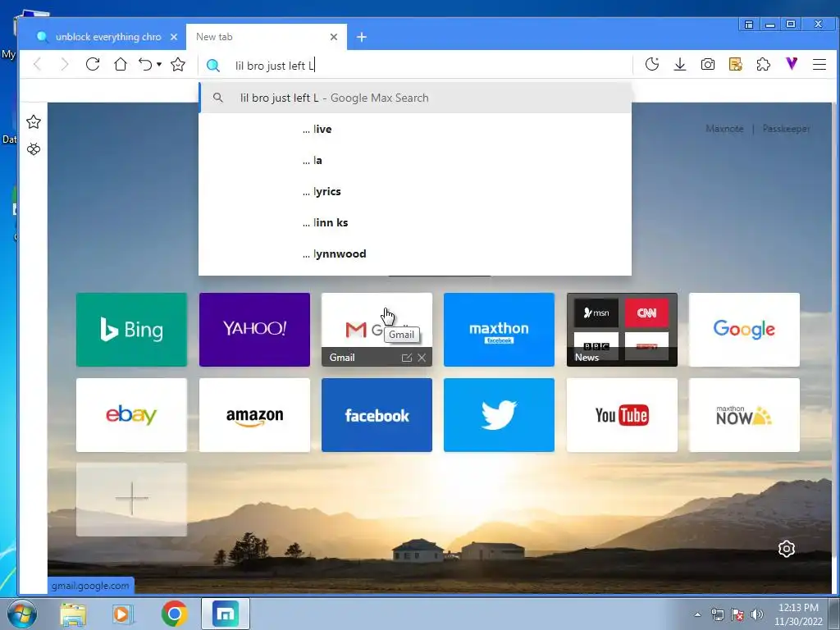Switch to the 'unblock everything chro' tab
Image resolution: width=840 pixels, height=630 pixels.
pyautogui.click(x=102, y=37)
